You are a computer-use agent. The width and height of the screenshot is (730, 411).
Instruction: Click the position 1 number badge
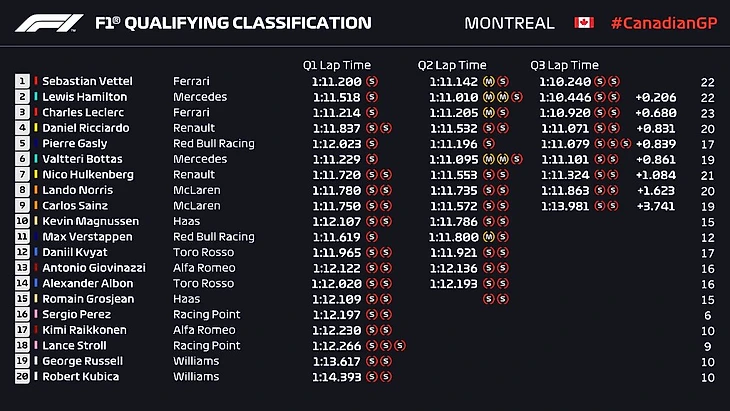pos(22,81)
